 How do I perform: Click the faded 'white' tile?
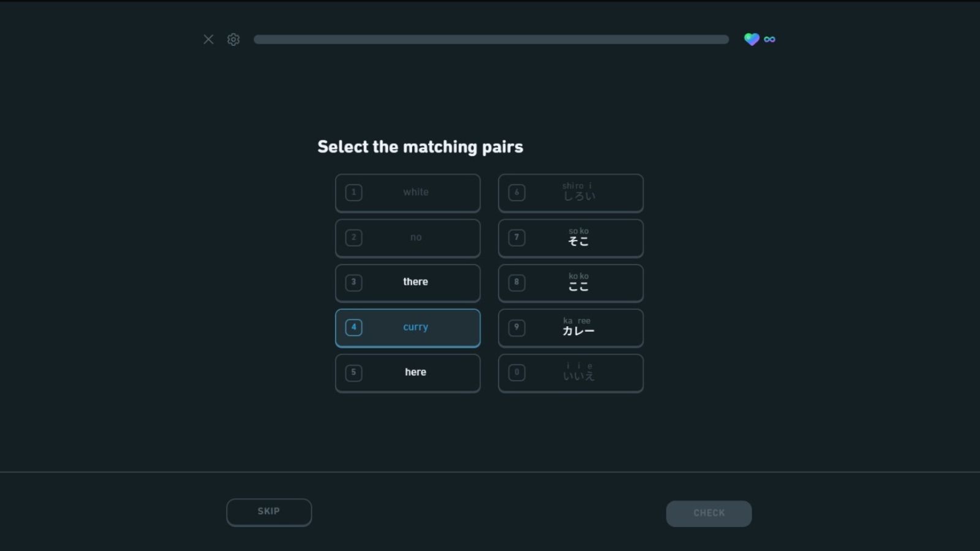click(x=408, y=192)
